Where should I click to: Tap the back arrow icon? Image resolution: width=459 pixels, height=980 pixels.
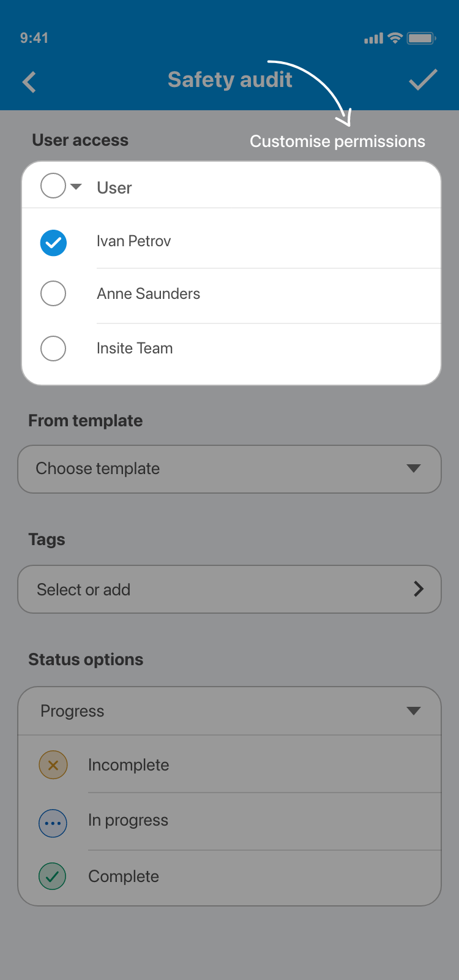[x=29, y=81]
